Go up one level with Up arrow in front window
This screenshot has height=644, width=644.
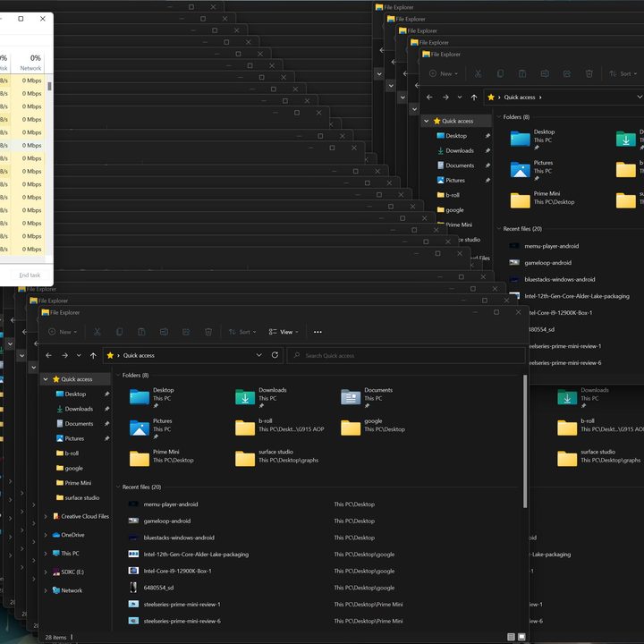[x=93, y=355]
